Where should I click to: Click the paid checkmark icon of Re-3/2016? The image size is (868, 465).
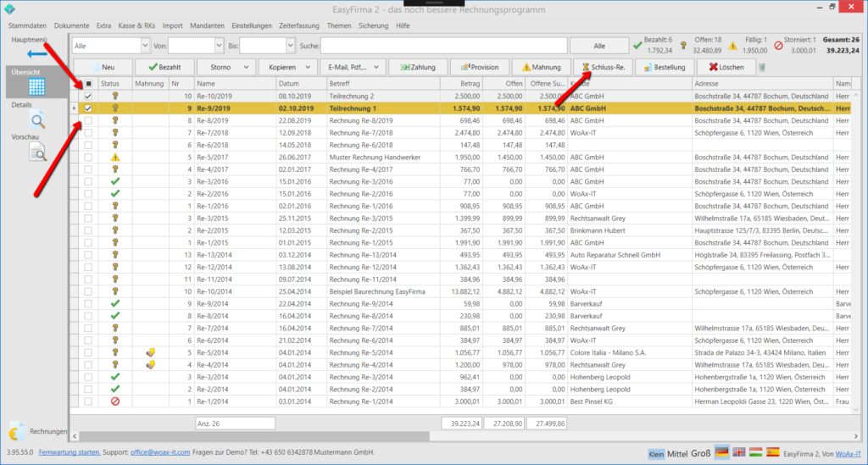pyautogui.click(x=115, y=181)
